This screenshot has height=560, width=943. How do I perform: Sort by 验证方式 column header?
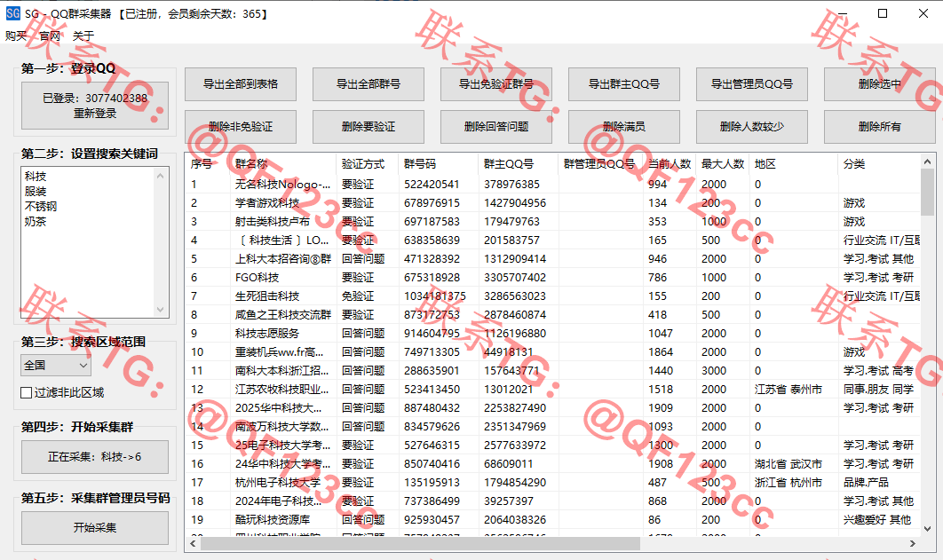coord(368,164)
